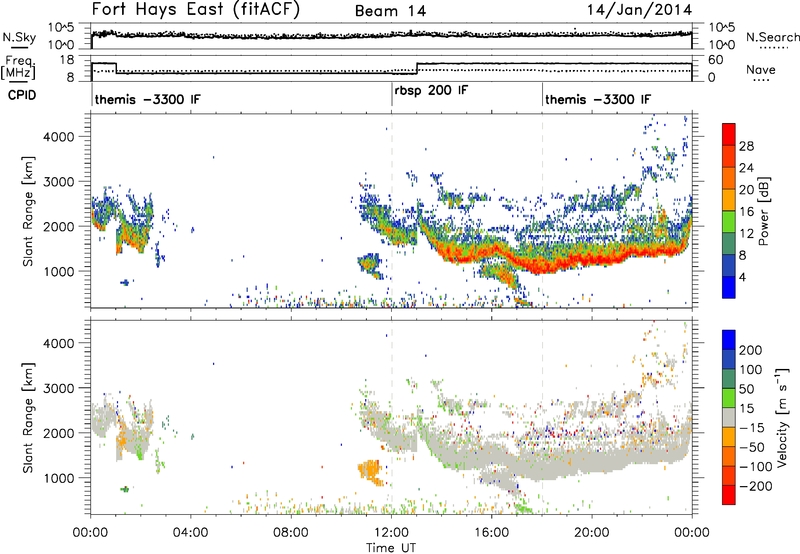Click the blue top segment of velocity color bar
Viewport: 800px width, 554px height.
point(729,340)
